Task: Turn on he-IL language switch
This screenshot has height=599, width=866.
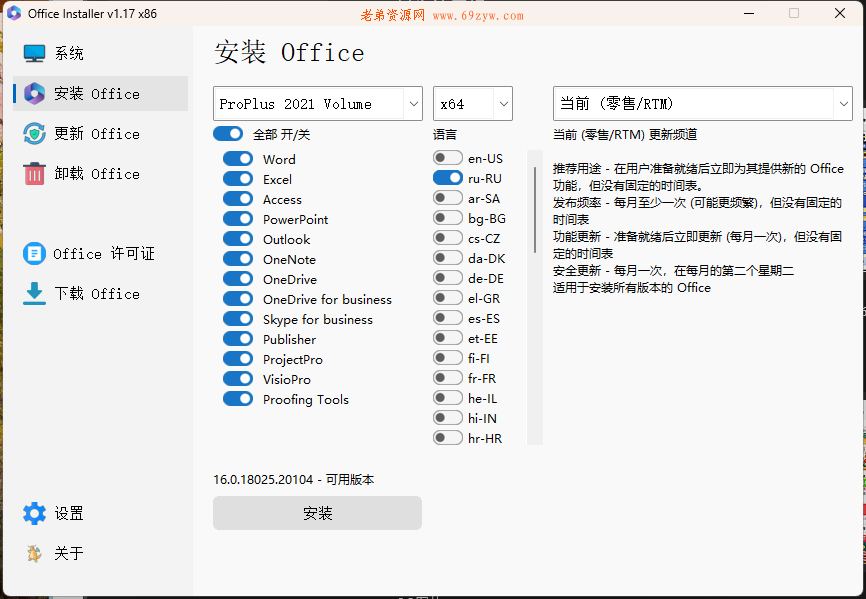Action: click(448, 397)
